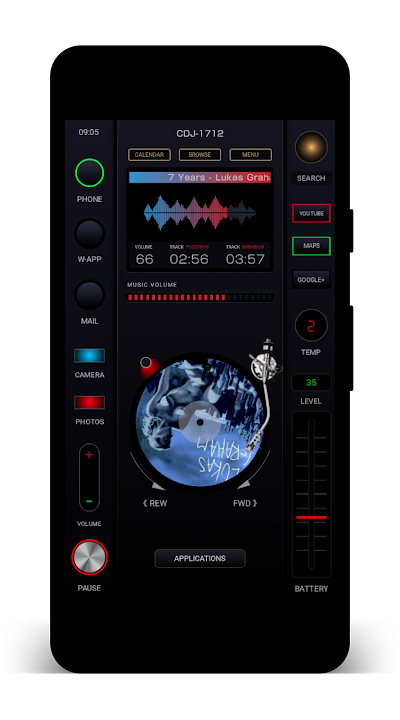Click the volume value 66
Image resolution: width=400 pixels, height=720 pixels.
(144, 259)
